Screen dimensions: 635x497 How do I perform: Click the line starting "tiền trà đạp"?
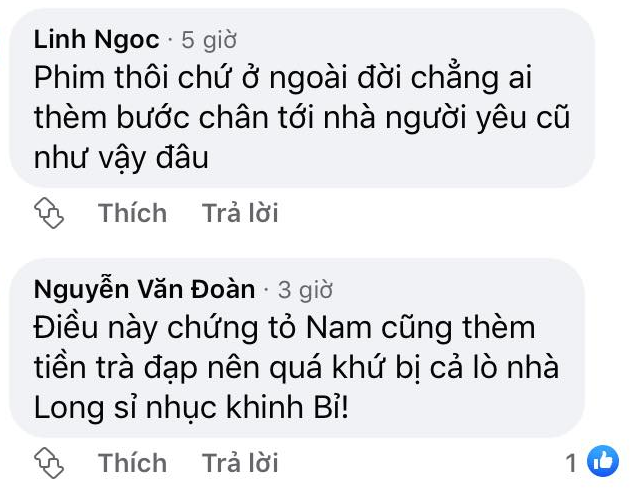(x=296, y=368)
